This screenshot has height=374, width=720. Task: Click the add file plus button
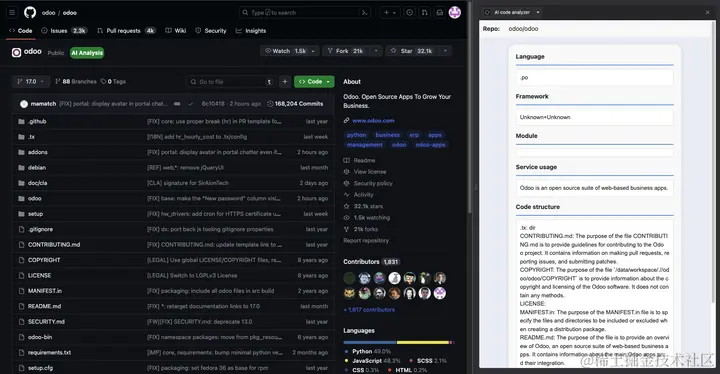285,81
